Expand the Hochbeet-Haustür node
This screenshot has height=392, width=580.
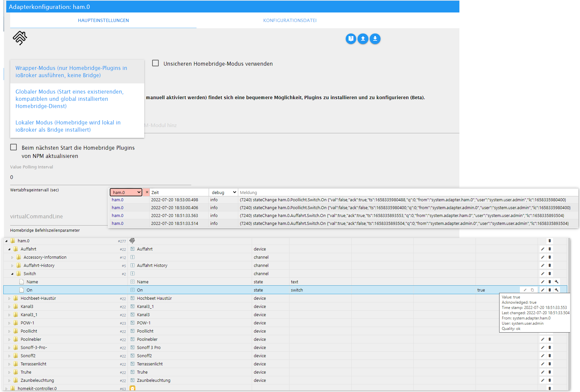point(9,298)
